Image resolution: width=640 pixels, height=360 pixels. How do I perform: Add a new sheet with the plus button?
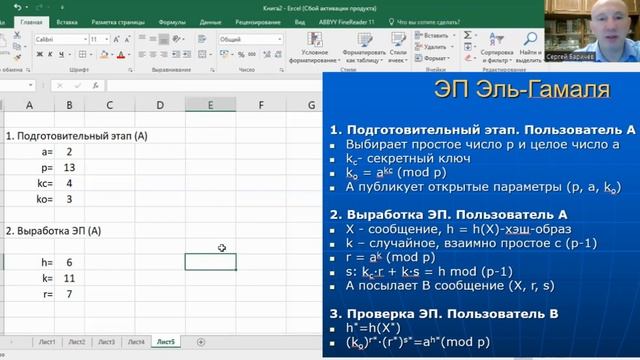click(x=200, y=342)
